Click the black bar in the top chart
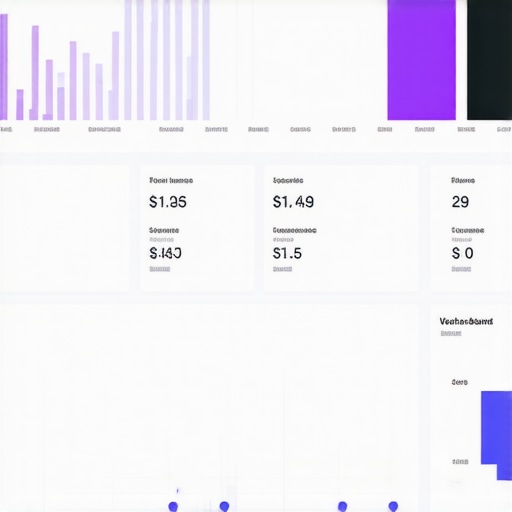Image resolution: width=512 pixels, height=512 pixels. [489, 60]
